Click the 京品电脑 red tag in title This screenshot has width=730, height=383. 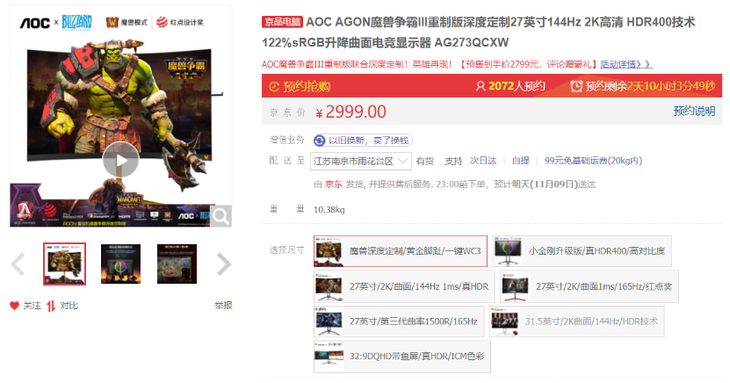[x=283, y=22]
